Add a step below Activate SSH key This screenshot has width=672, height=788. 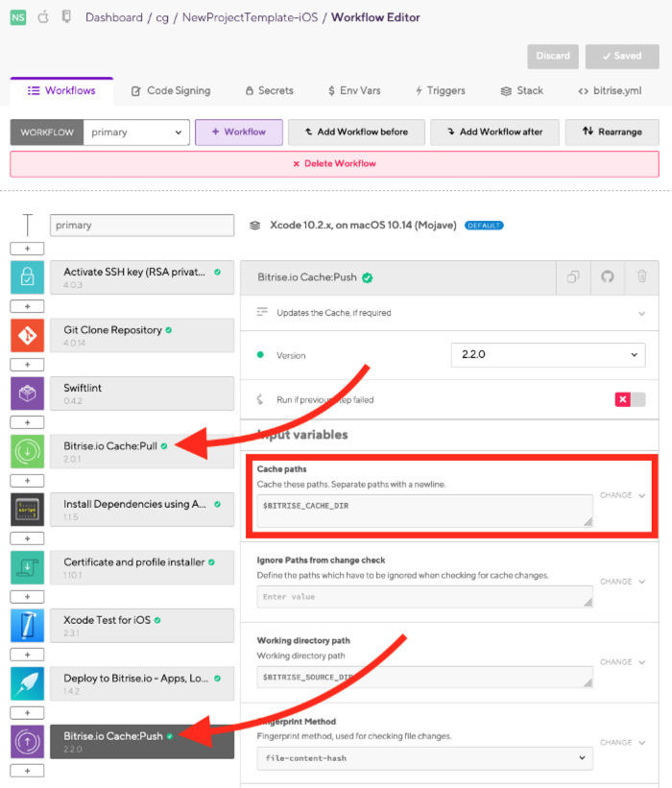click(27, 306)
